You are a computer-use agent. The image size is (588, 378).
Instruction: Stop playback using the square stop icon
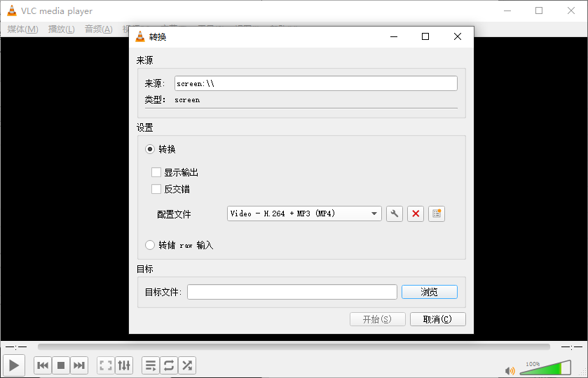pos(61,365)
